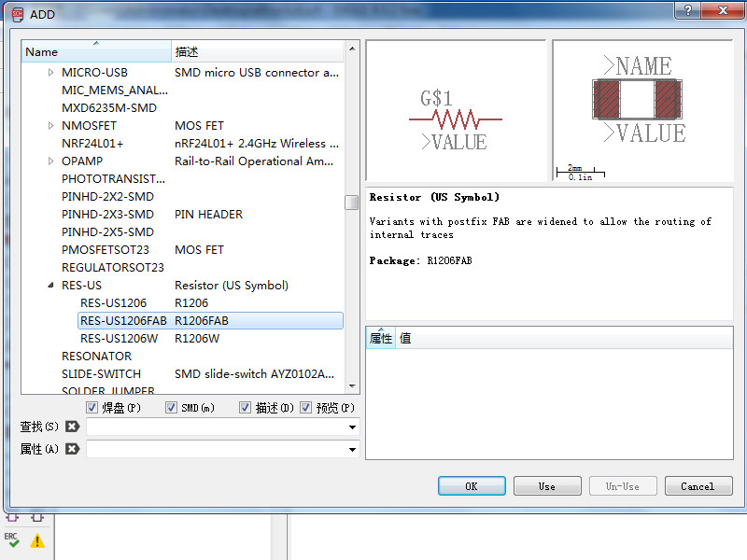The image size is (747, 560).
Task: Click the list scrollbar thumb
Action: pos(352,203)
